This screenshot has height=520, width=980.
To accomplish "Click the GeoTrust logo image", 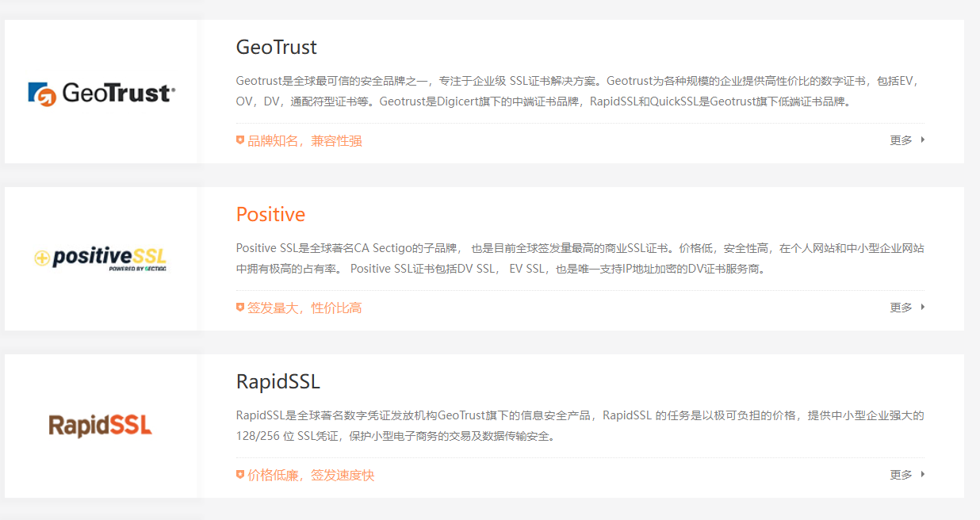I will [101, 94].
